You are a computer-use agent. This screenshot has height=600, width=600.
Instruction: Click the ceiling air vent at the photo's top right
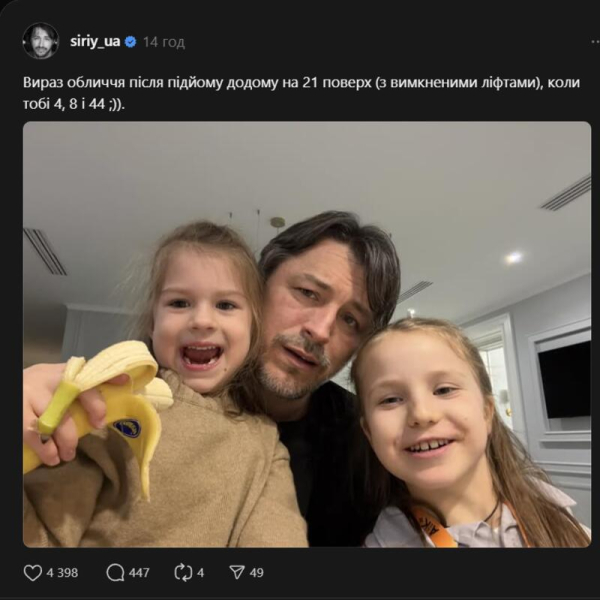coord(565,193)
